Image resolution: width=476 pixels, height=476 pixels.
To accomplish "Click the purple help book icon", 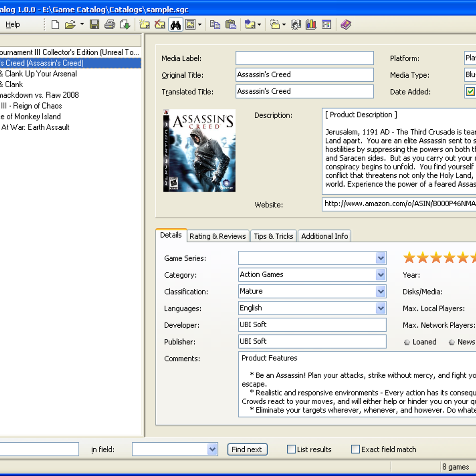I will (346, 25).
